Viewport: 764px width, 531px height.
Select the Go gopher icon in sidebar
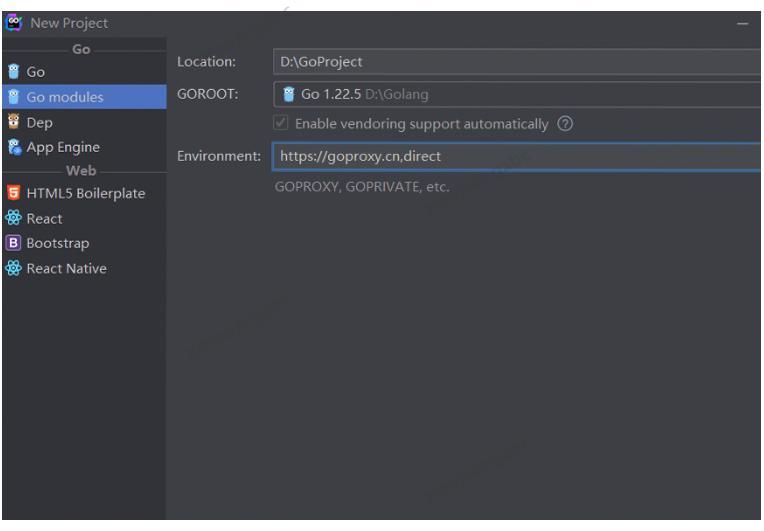[x=13, y=73]
